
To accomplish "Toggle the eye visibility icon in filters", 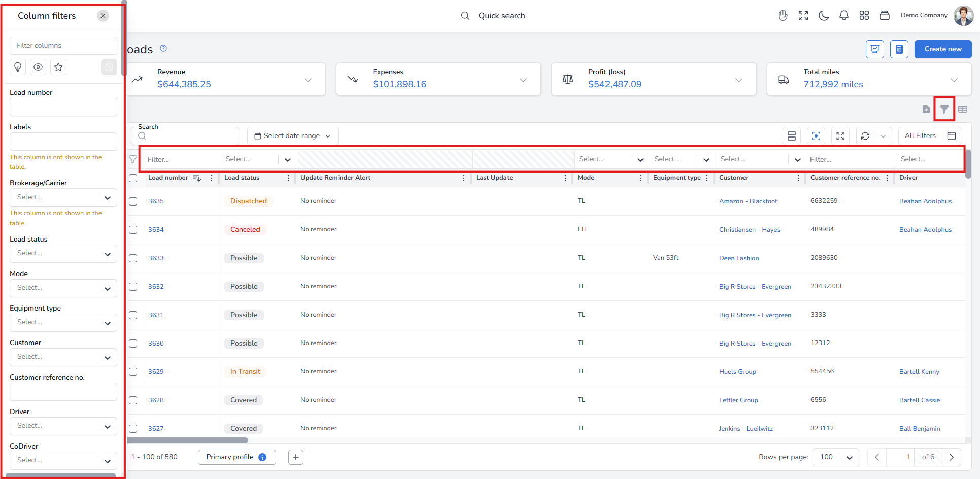I will 38,67.
